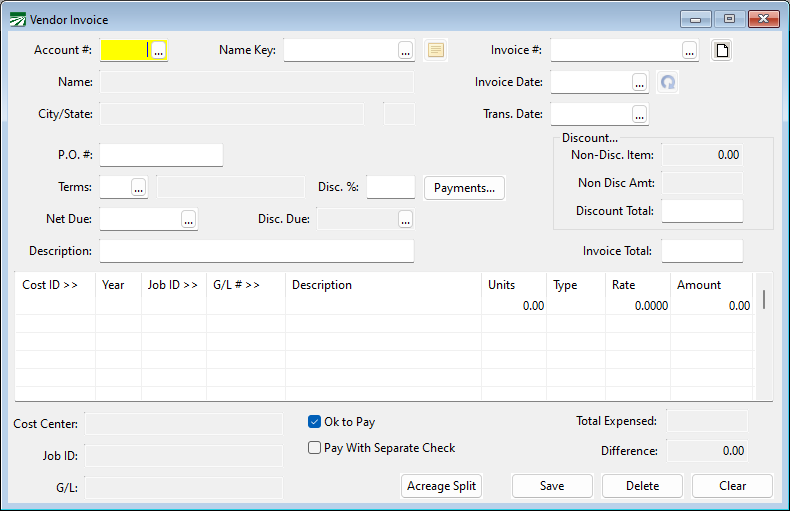The height and width of the screenshot is (511, 790).
Task: Click the Job ID >> column header
Action: pyautogui.click(x=172, y=285)
